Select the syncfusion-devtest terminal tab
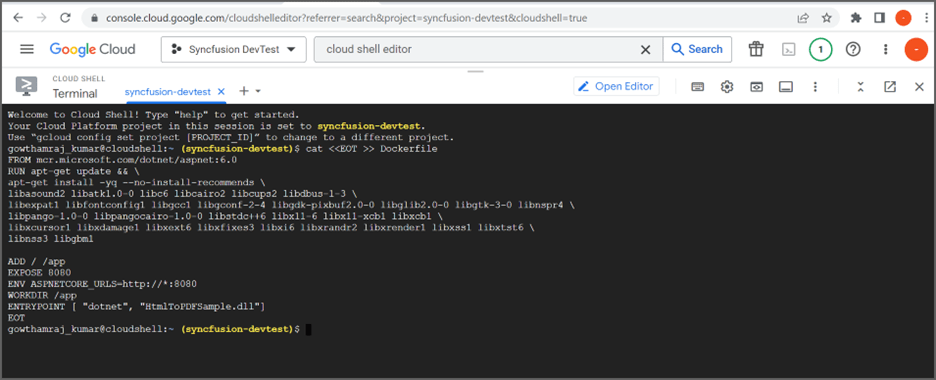This screenshot has width=936, height=380. click(x=168, y=92)
